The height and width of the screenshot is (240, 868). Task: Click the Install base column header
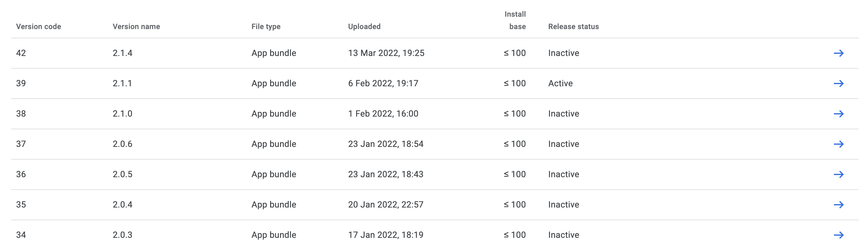515,20
